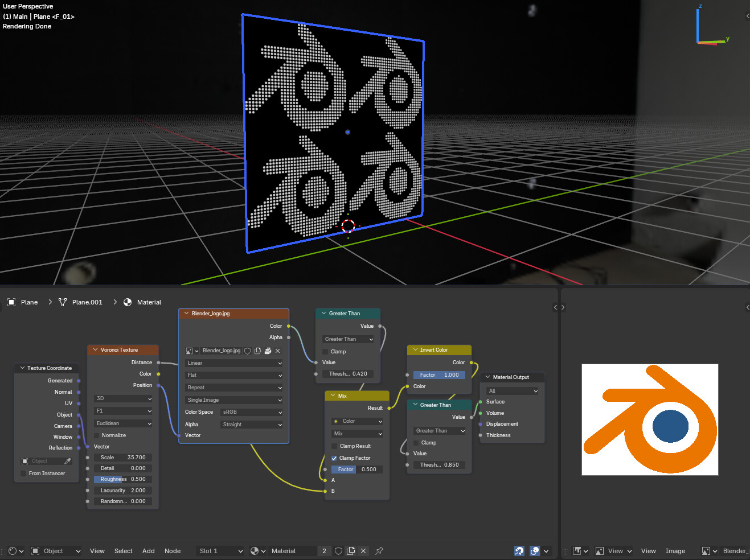Open Linear interpolation dropdown
Screen dimensions: 750x560
[234, 363]
